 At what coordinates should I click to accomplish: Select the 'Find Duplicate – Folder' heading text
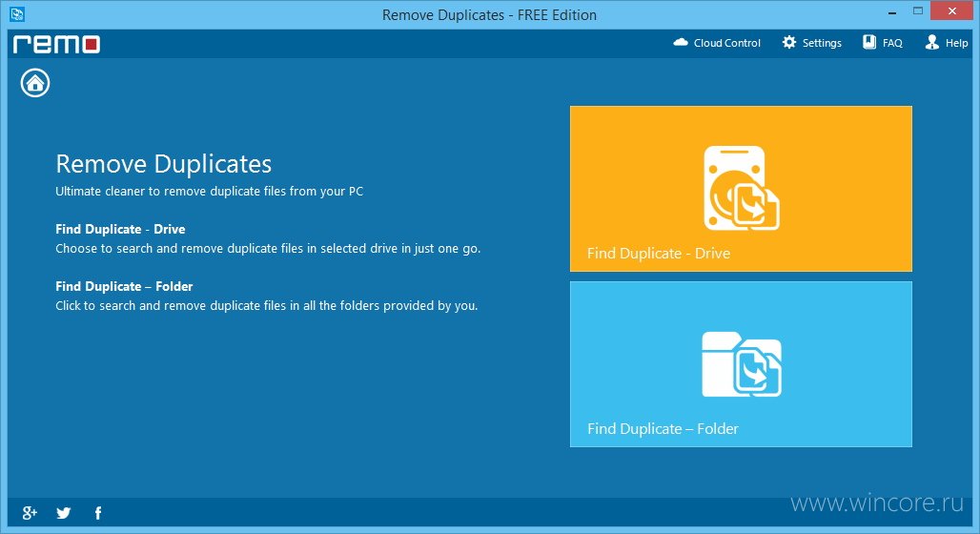124,286
